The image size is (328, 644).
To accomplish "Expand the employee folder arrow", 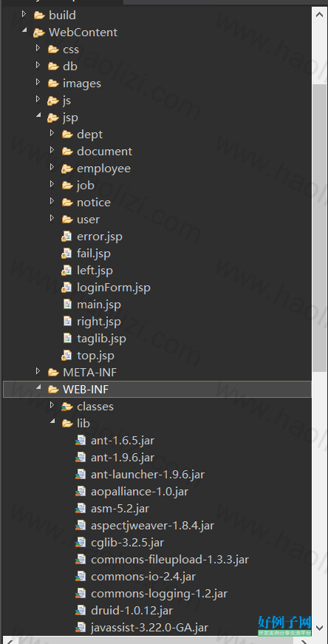I will click(x=52, y=168).
